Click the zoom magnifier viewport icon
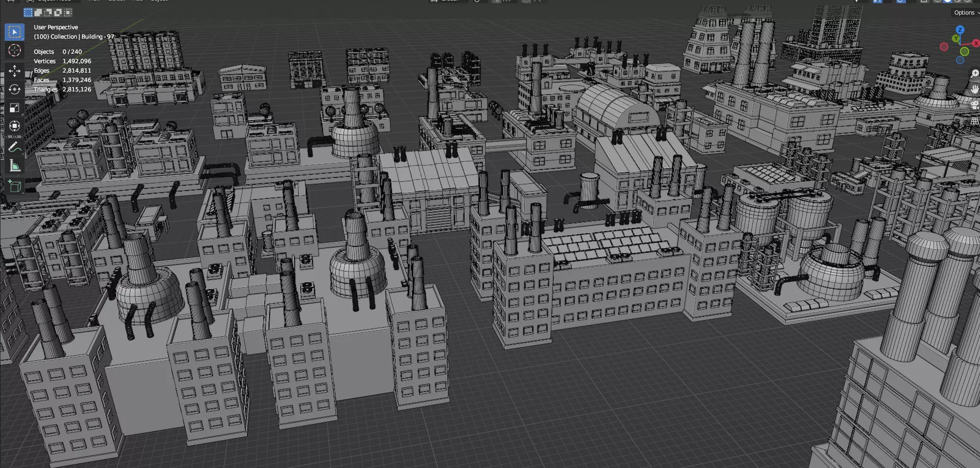 click(x=975, y=74)
